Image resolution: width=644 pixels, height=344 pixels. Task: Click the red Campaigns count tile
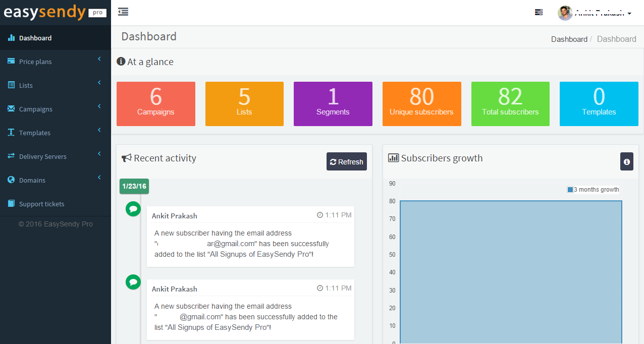(155, 104)
